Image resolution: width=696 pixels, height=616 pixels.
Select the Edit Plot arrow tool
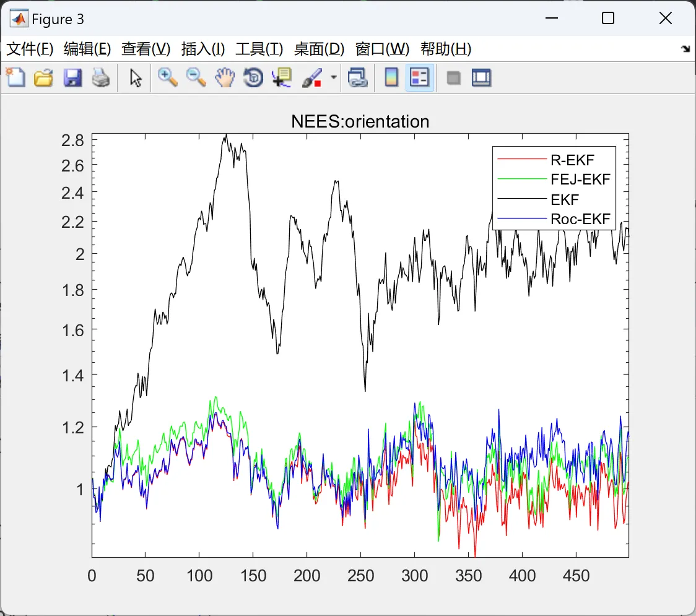(x=136, y=77)
